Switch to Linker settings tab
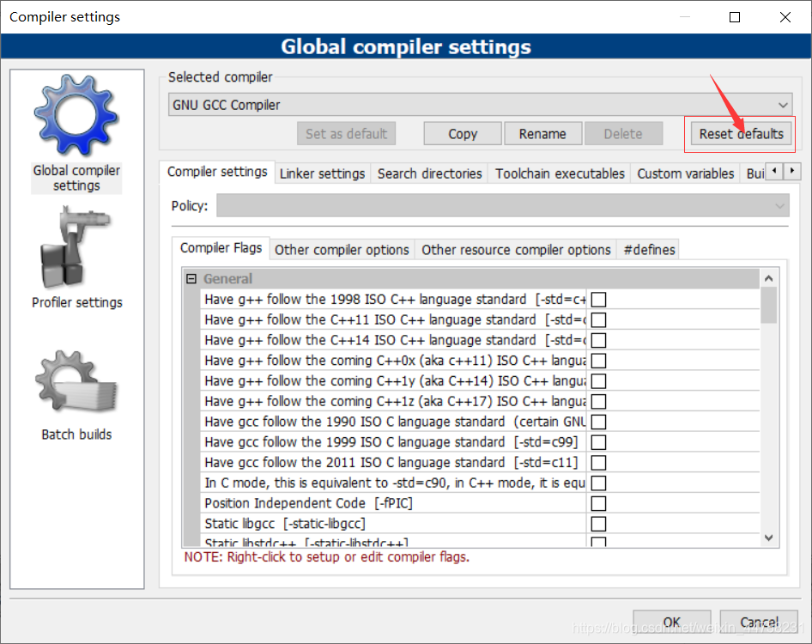Screen dimensions: 812x644 [322, 173]
